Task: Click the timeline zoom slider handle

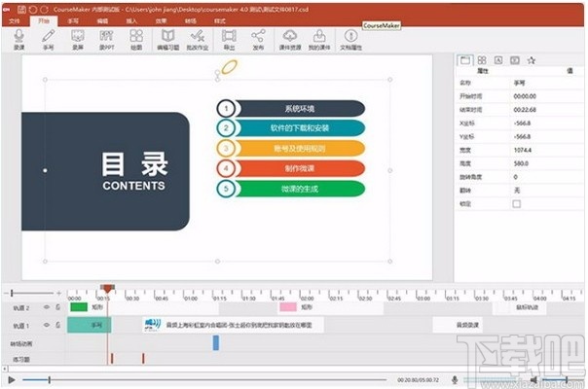Action: click(12, 293)
